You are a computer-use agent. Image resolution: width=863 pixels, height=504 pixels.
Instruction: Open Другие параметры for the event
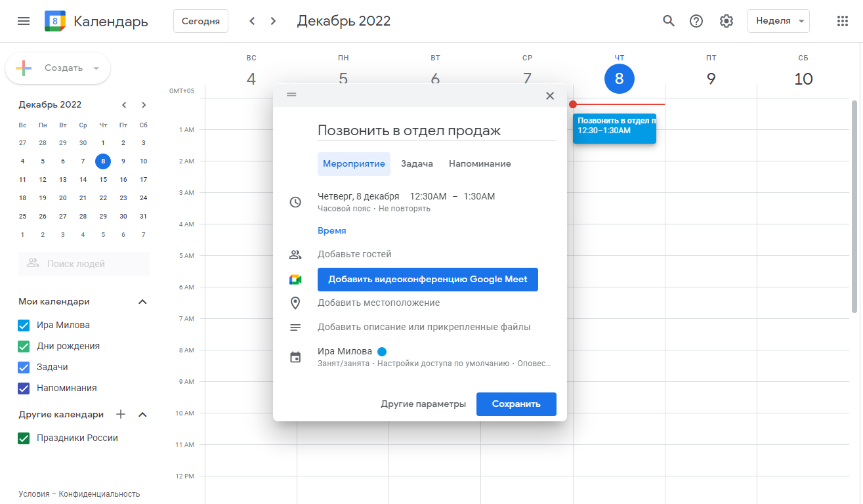point(423,404)
